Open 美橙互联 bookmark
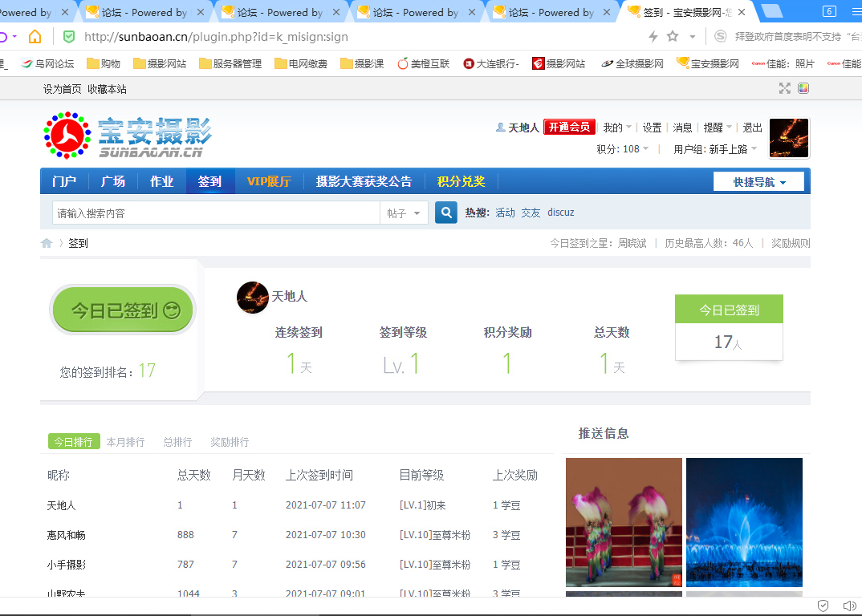Screen dimensions: 862x616 click(x=423, y=63)
